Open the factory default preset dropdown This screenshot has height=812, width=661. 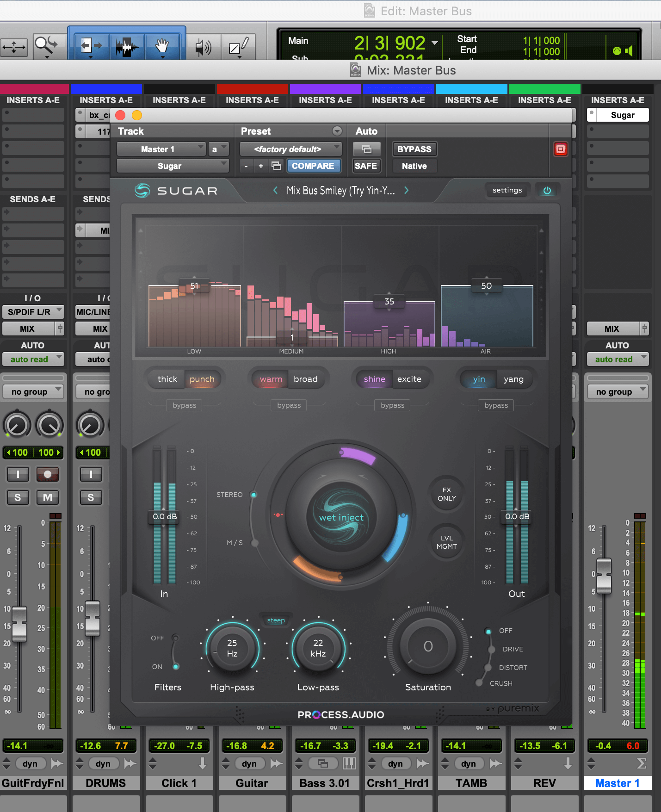coord(290,149)
